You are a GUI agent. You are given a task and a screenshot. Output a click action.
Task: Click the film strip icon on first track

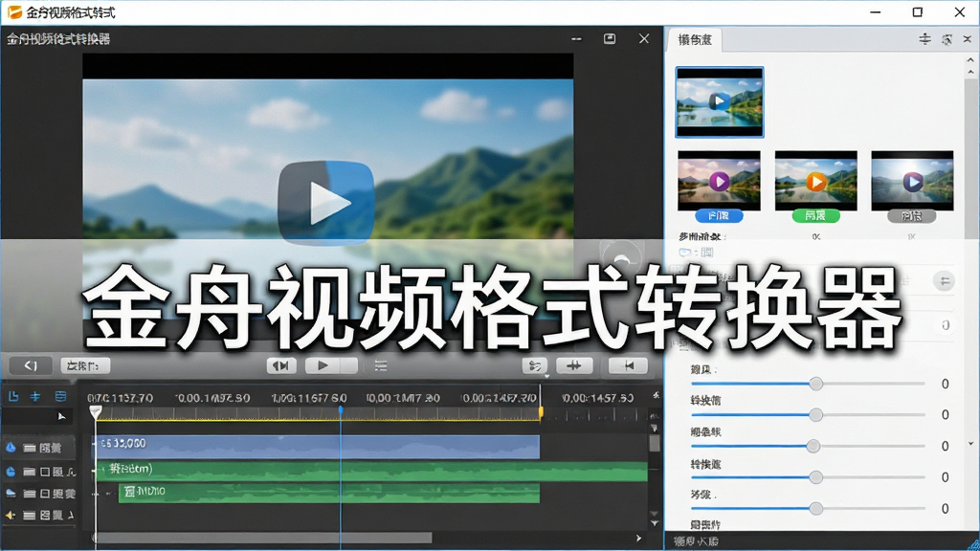pyautogui.click(x=30, y=448)
